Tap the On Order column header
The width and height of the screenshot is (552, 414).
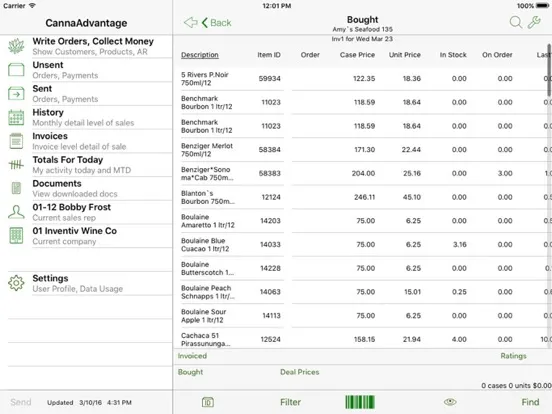tap(497, 55)
